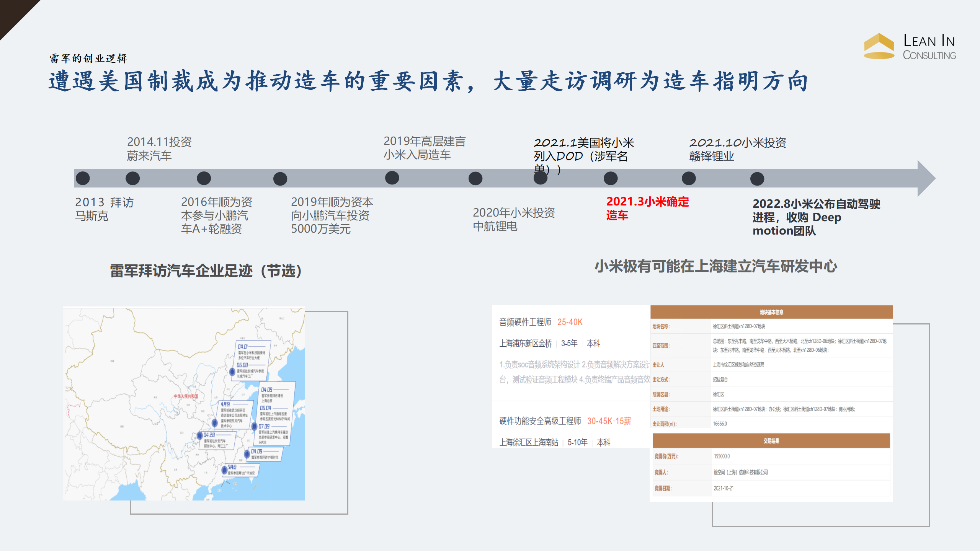The height and width of the screenshot is (551, 980).
Task: Select the main headline about 遭遇美国制裁
Action: coord(429,81)
